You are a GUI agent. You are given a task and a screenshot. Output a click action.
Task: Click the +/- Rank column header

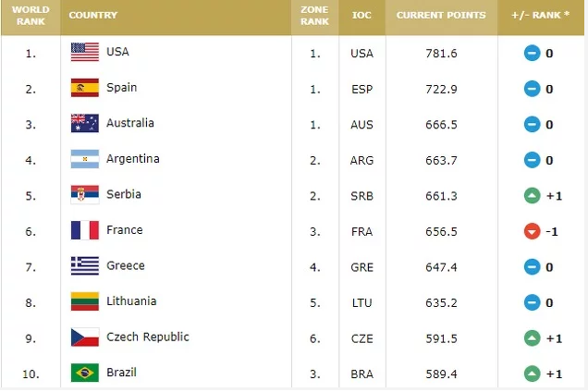(541, 16)
